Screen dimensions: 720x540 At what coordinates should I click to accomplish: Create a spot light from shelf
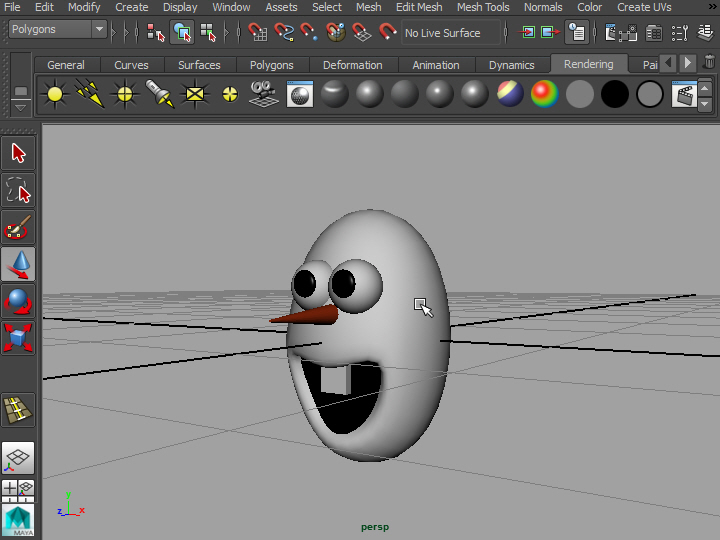tap(159, 95)
